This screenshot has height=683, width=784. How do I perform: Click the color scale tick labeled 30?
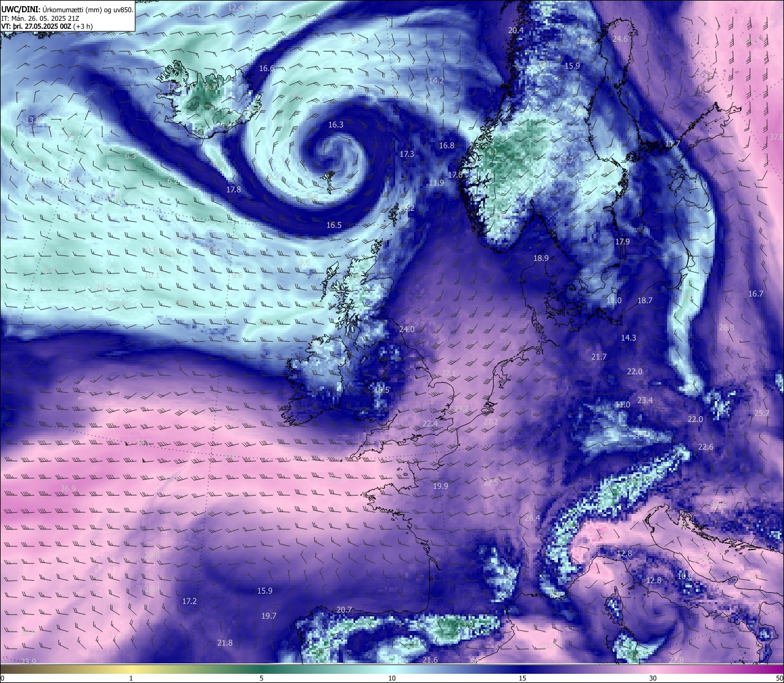tap(653, 678)
